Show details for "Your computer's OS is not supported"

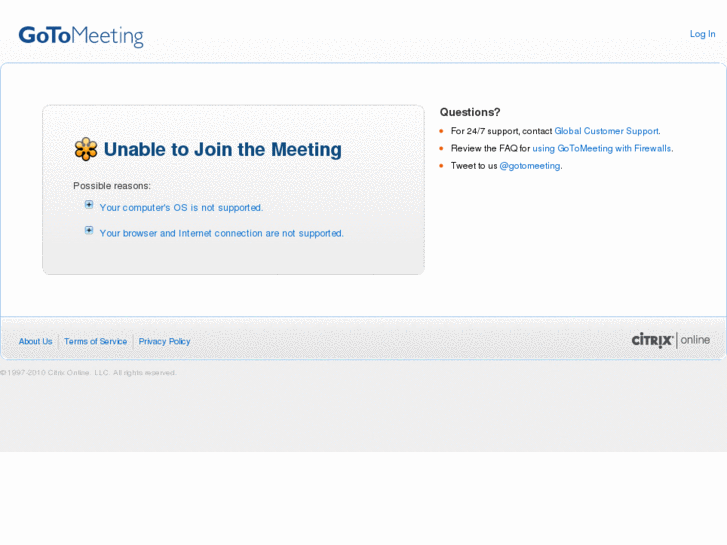coord(181,208)
